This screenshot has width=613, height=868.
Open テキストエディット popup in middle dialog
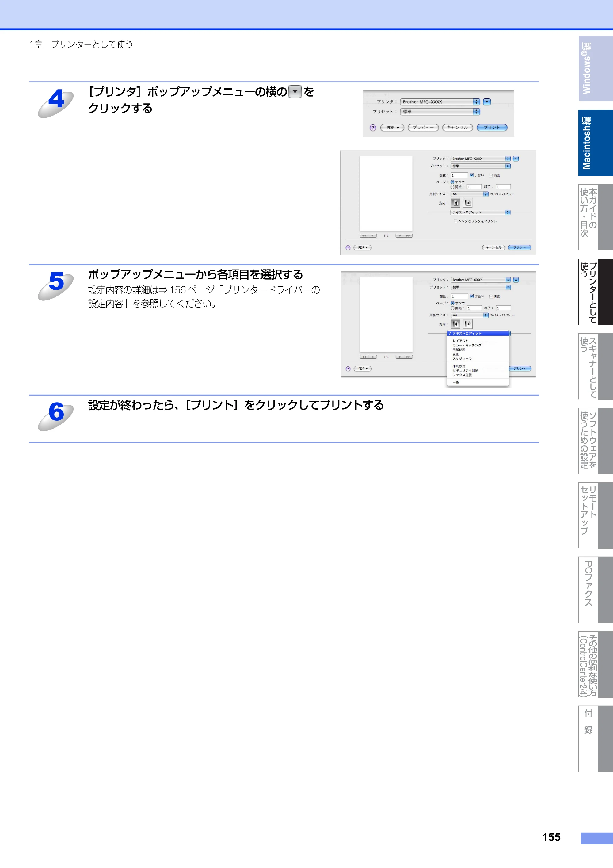[x=481, y=212]
